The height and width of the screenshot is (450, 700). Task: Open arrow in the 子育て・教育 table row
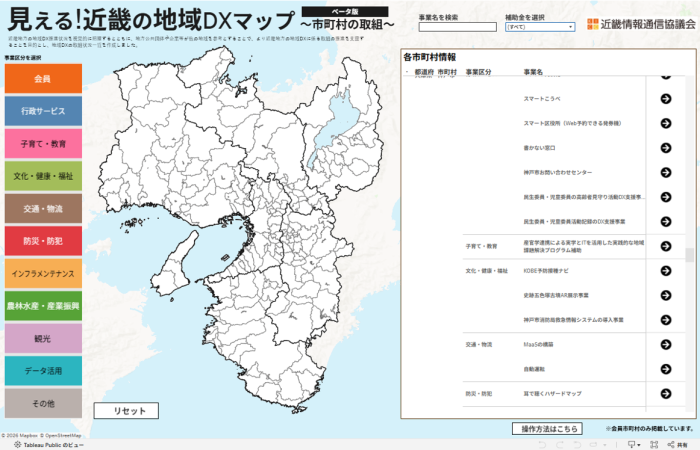pyautogui.click(x=666, y=246)
